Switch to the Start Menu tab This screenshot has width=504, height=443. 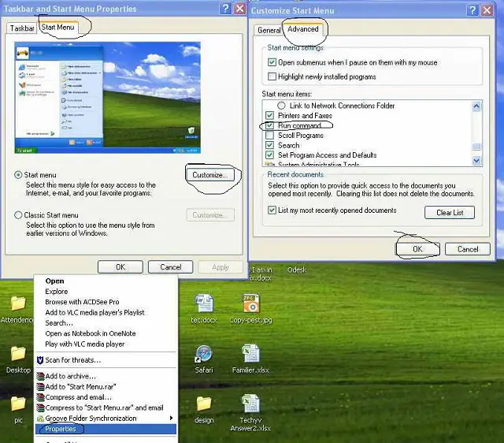[57, 28]
